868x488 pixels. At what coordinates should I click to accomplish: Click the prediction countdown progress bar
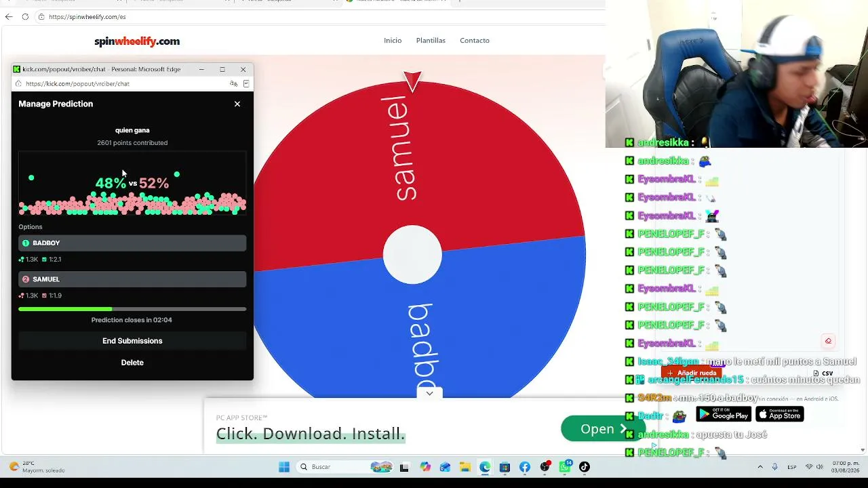132,309
